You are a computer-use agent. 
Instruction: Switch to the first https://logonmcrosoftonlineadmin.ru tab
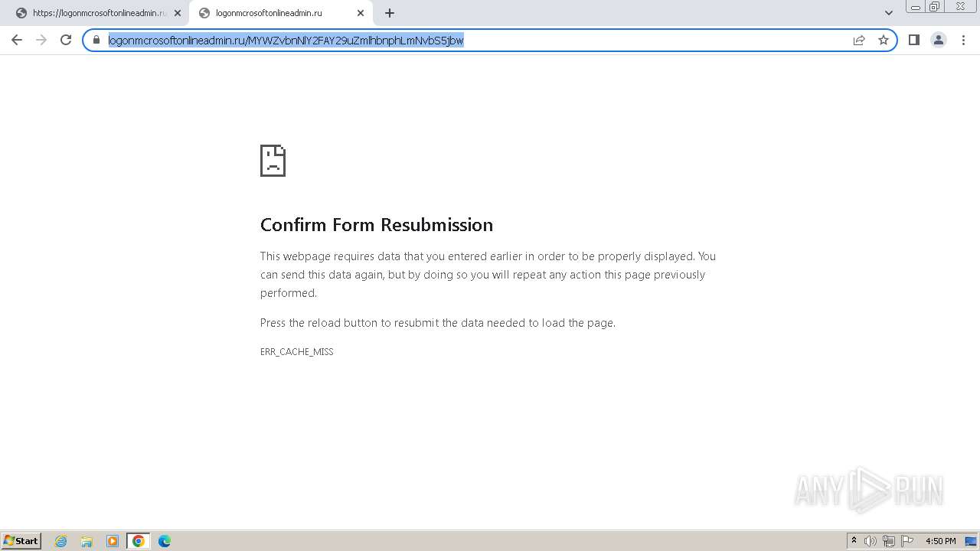pos(98,13)
